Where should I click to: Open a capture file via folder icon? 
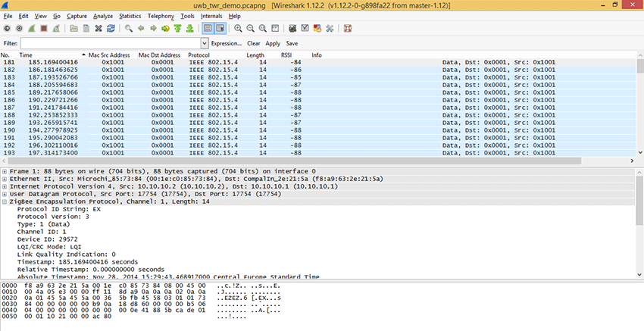[x=73, y=29]
